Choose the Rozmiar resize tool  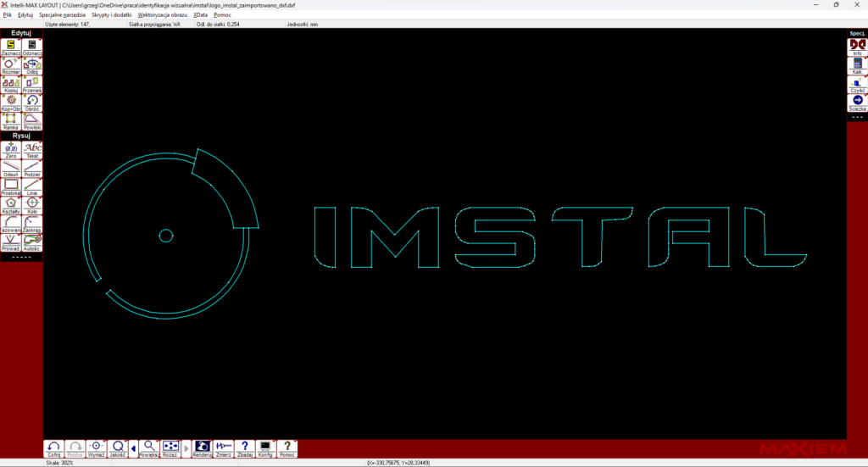pyautogui.click(x=10, y=66)
